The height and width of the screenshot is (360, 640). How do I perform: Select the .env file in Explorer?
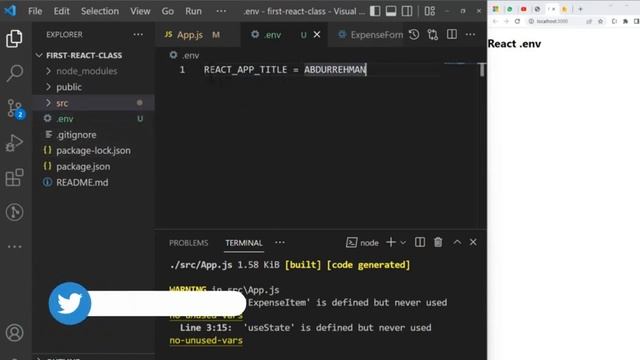point(93,119)
